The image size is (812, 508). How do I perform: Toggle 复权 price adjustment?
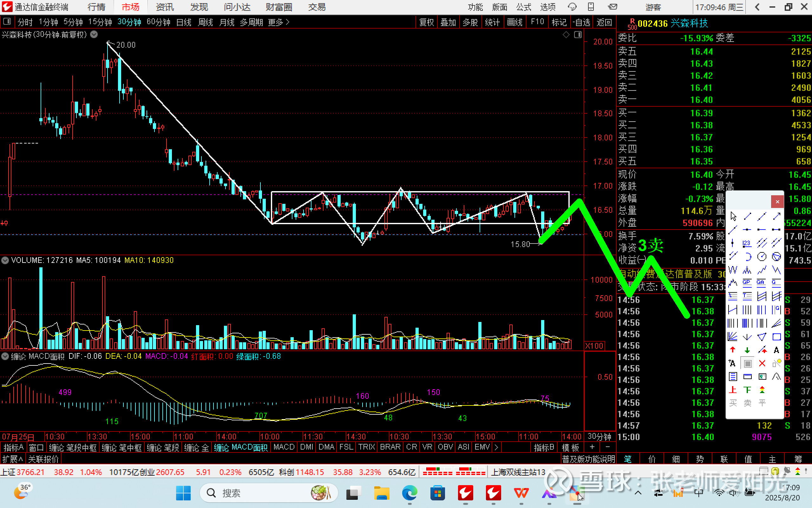point(427,22)
